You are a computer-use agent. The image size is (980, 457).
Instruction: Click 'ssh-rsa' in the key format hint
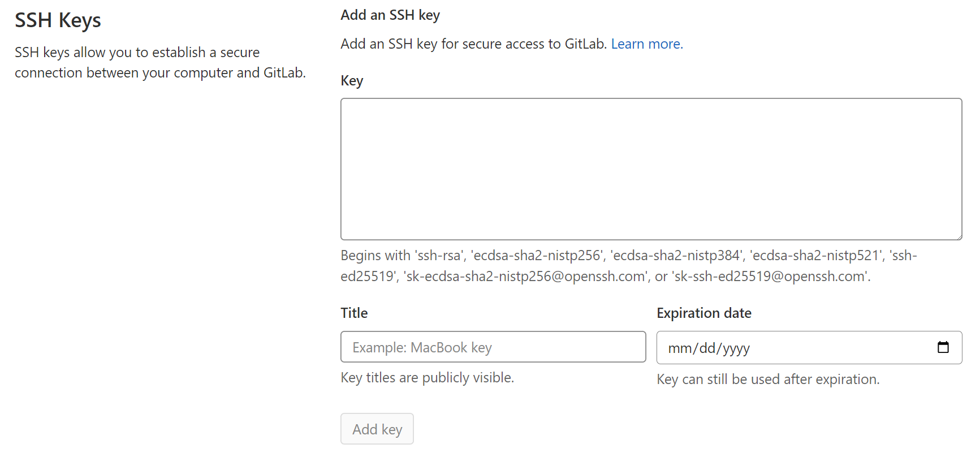pyautogui.click(x=439, y=256)
